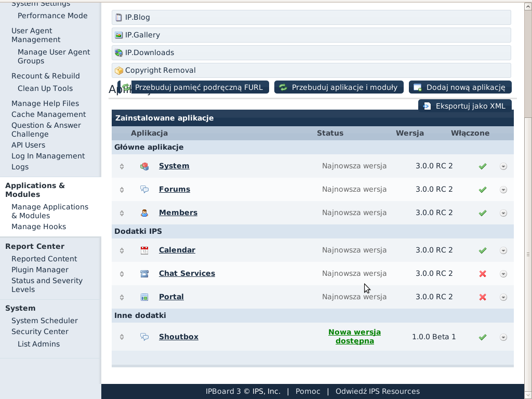Click the Chat Services icon
The height and width of the screenshot is (399, 532).
(144, 274)
